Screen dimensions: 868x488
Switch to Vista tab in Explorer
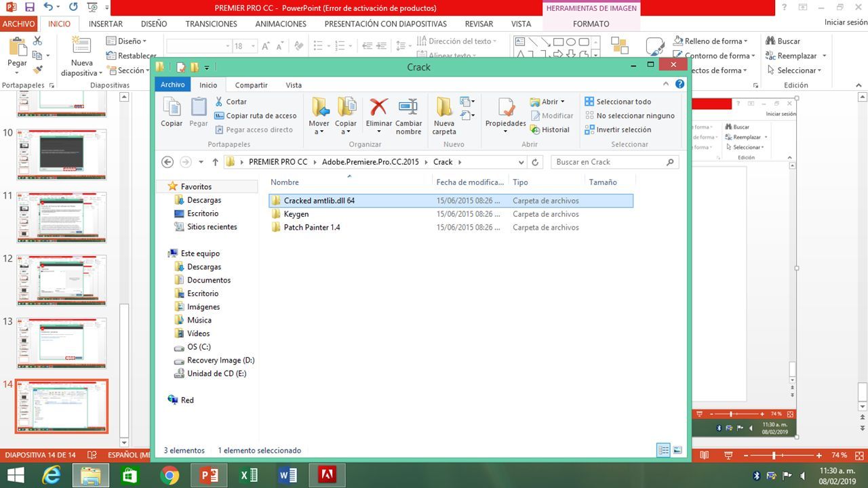tap(294, 85)
